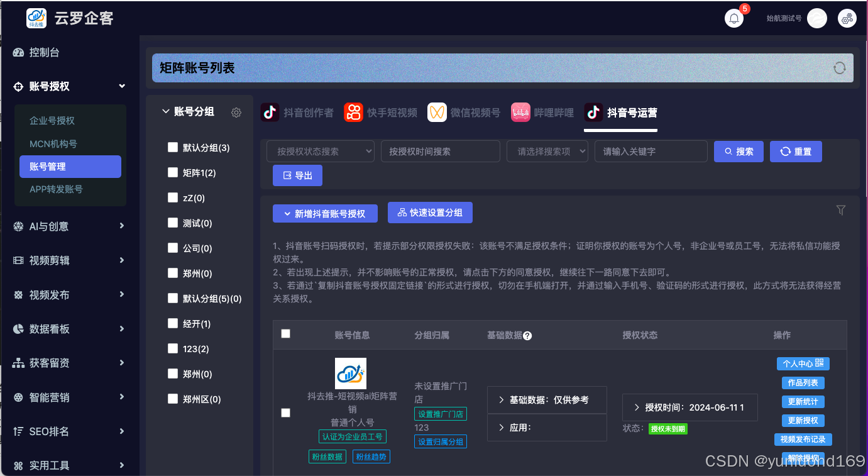Expand the 基础数据：仅供参考 row
The height and width of the screenshot is (476, 868).
(547, 400)
